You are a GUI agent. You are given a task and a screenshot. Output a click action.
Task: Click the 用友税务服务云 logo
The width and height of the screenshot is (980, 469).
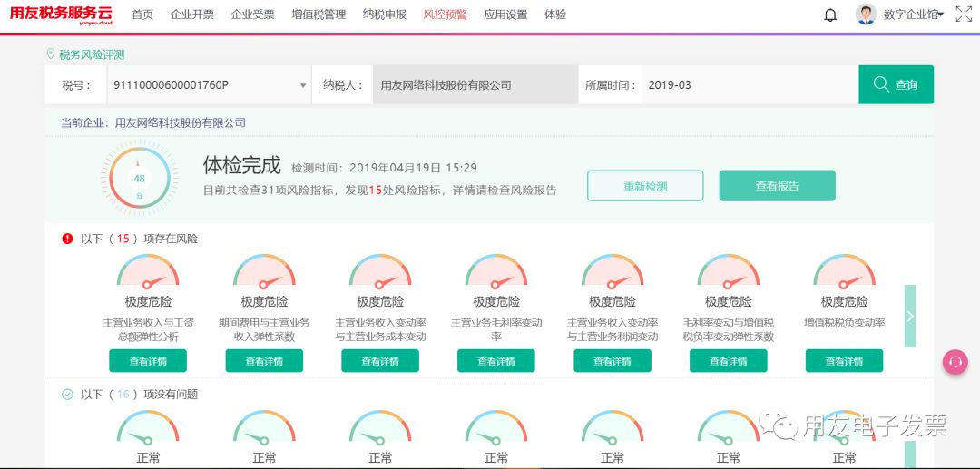(x=62, y=15)
